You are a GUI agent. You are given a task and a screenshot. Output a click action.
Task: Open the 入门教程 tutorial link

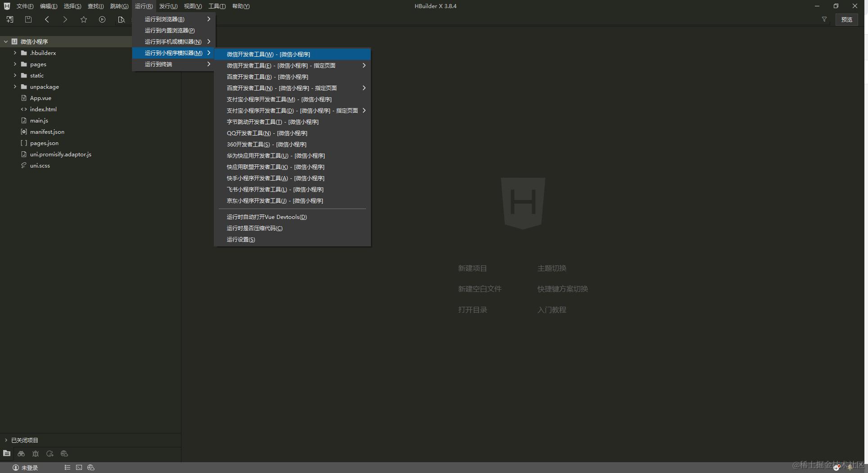(x=552, y=309)
